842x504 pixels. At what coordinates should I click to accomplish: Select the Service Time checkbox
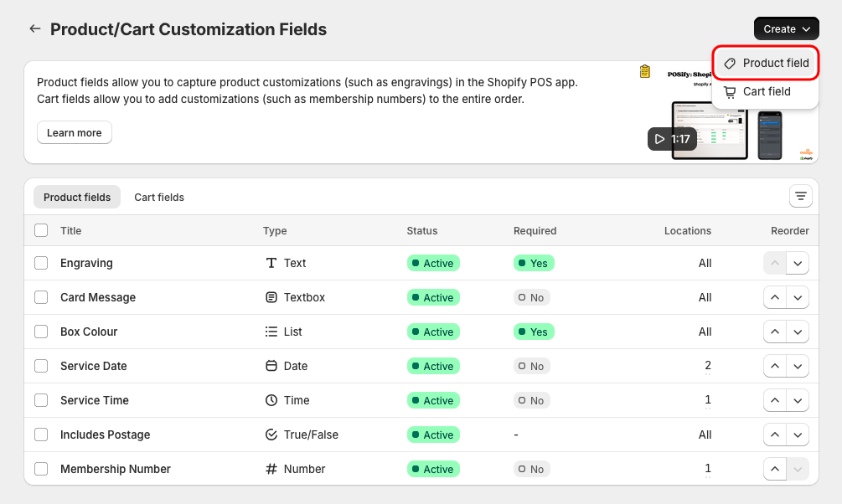[41, 400]
